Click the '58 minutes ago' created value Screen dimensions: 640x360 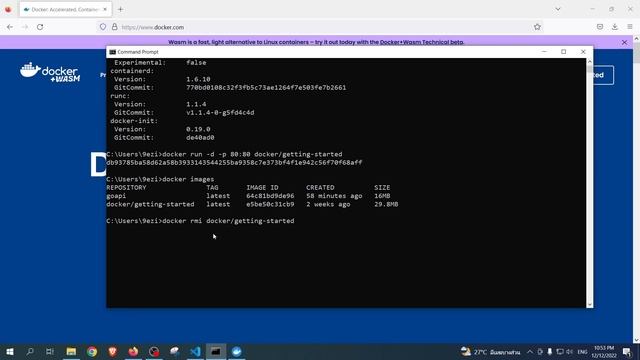click(x=334, y=196)
